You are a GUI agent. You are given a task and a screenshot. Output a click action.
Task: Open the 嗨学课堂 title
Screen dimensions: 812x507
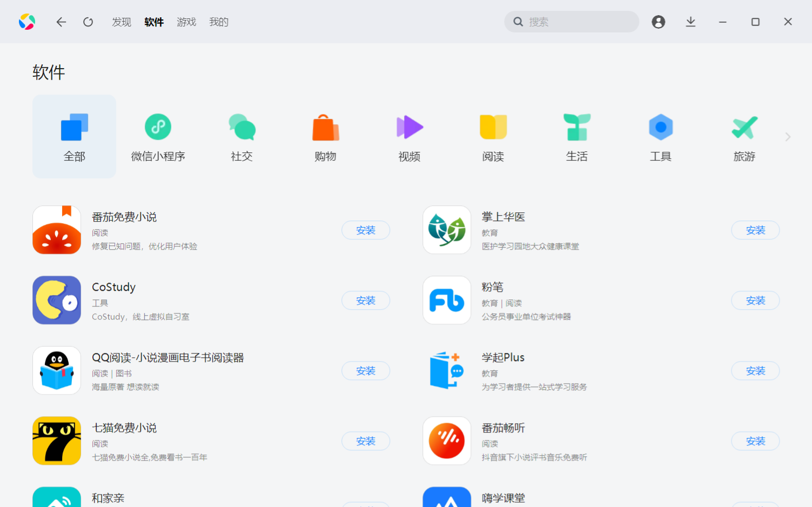(x=504, y=498)
